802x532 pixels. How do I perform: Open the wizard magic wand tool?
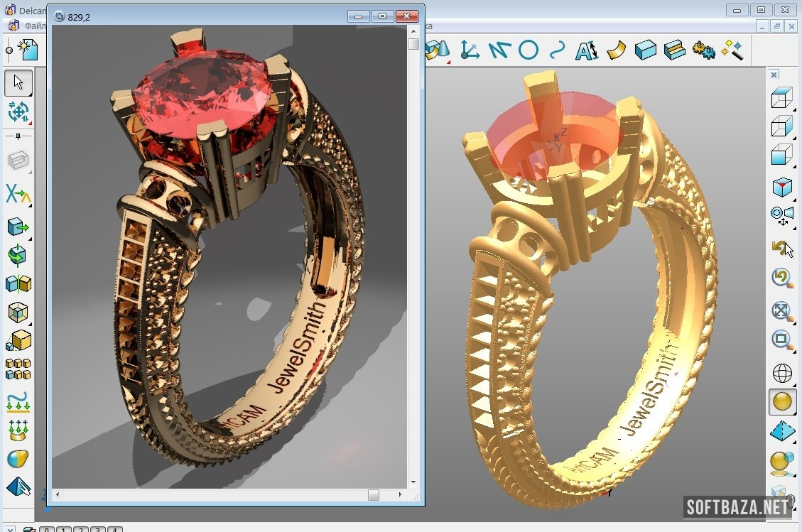[x=732, y=50]
